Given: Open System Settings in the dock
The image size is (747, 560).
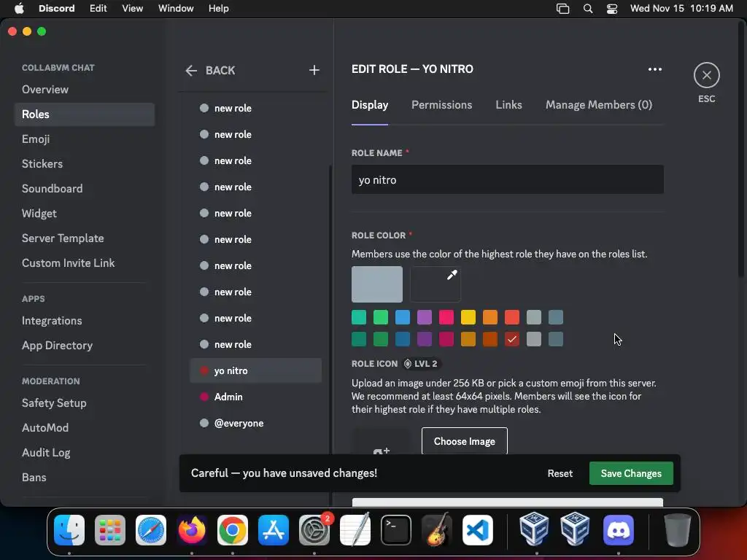Looking at the screenshot, I should [314, 530].
